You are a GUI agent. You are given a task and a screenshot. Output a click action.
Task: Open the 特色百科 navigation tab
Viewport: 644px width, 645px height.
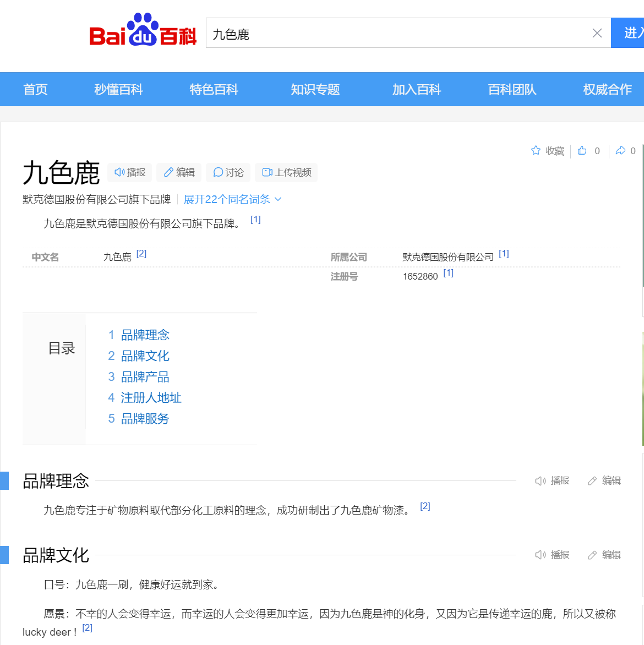(214, 89)
